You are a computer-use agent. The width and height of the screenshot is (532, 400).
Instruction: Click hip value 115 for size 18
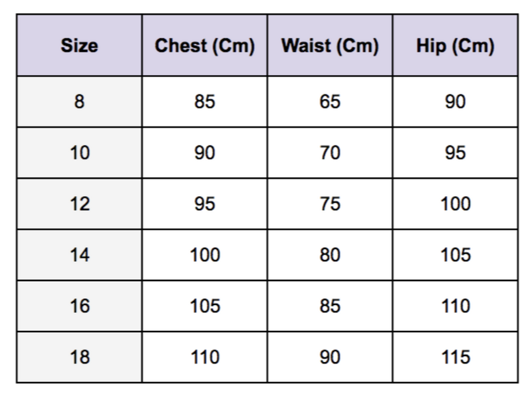(456, 357)
